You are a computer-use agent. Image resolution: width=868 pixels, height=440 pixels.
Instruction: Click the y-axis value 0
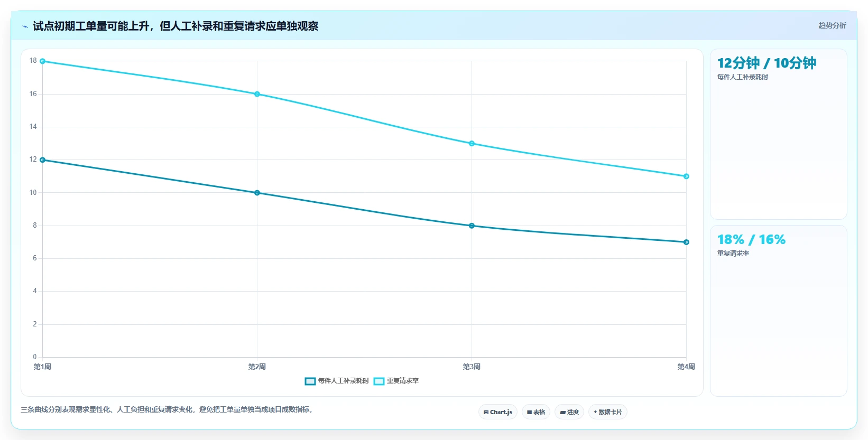pyautogui.click(x=35, y=357)
